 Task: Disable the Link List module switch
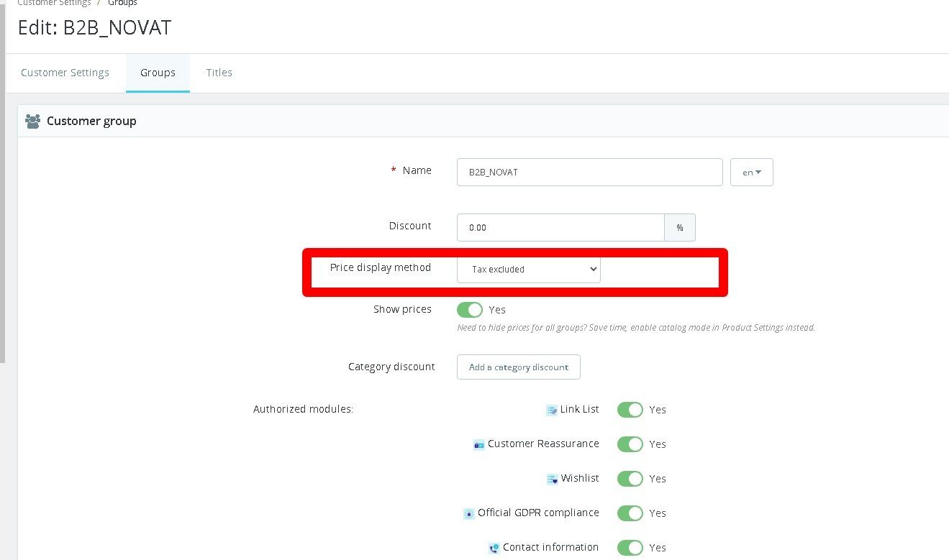pos(630,410)
